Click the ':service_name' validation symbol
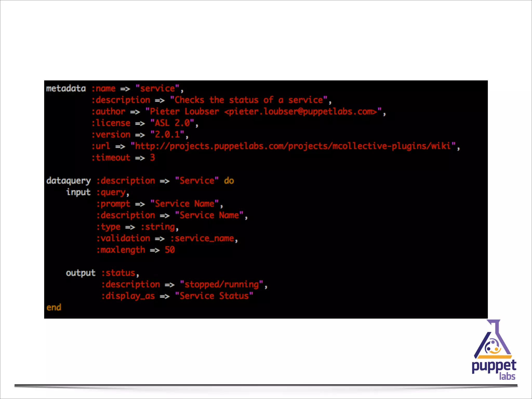Screen dimensions: 532x399 (x=202, y=238)
